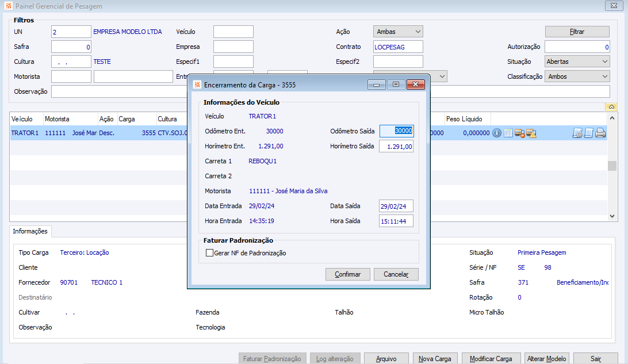Click the Motorista column header in grid
This screenshot has width=628, height=364.
point(71,119)
